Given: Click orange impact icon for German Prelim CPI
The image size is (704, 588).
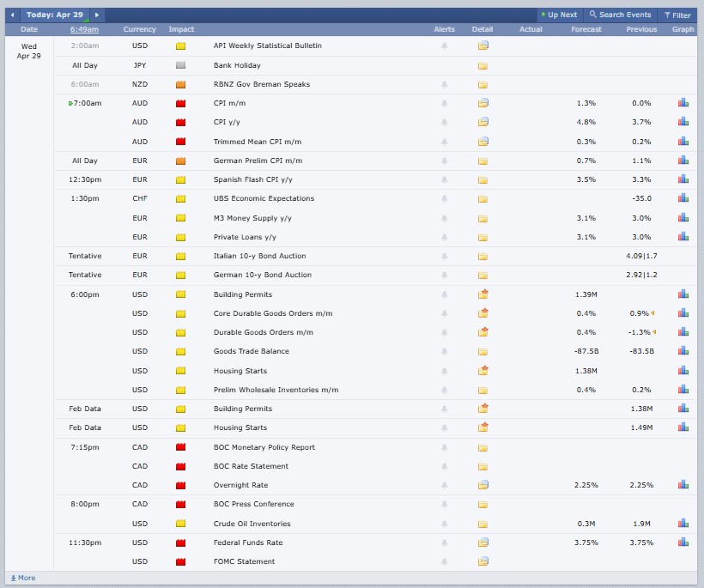Looking at the screenshot, I should (180, 161).
